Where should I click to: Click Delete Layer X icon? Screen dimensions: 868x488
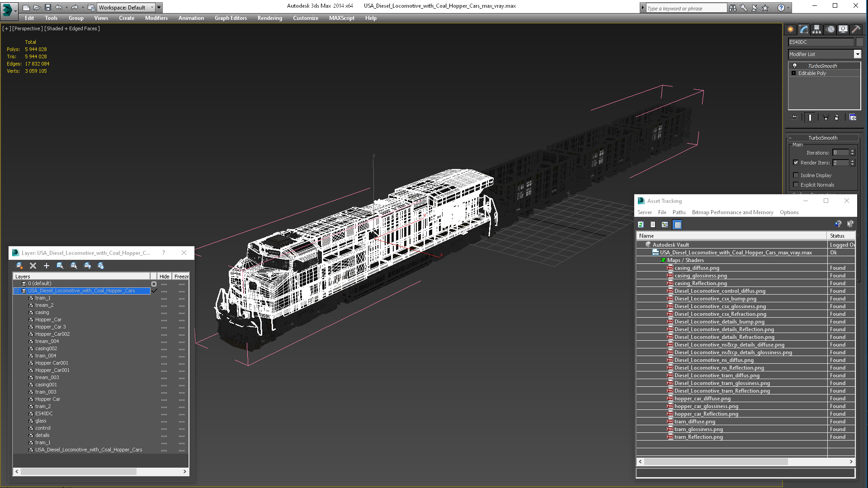tap(33, 266)
